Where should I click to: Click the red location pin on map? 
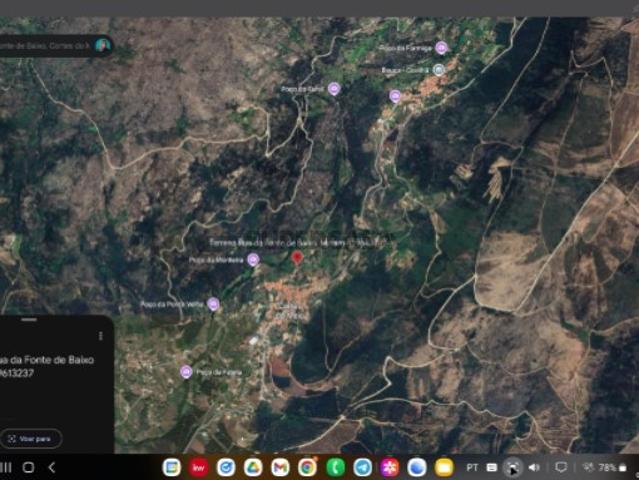[x=297, y=258]
